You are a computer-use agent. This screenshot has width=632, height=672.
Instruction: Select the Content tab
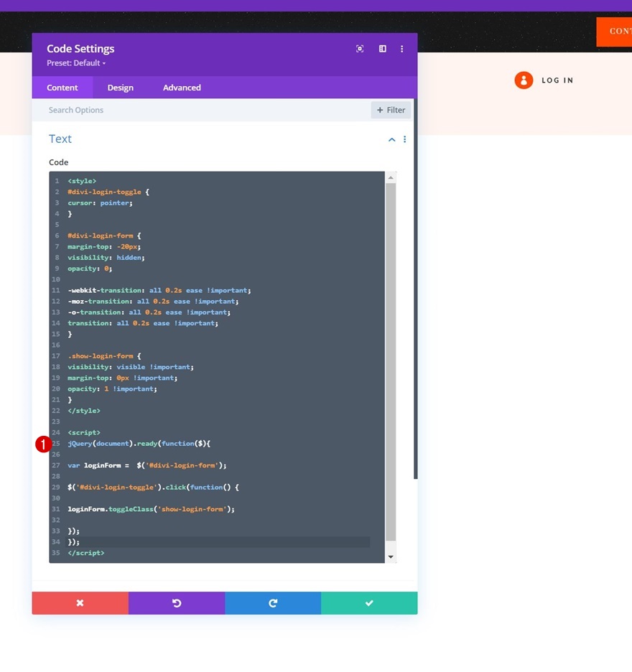click(x=62, y=88)
